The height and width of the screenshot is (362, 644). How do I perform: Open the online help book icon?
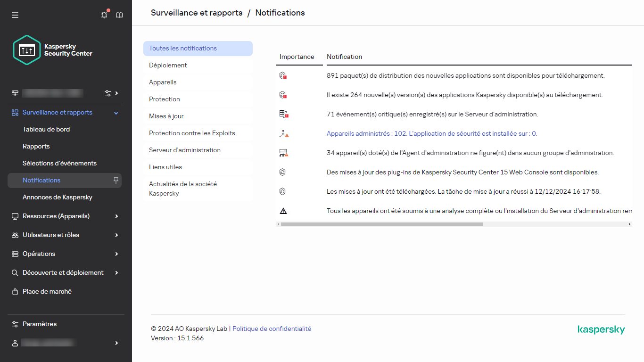[119, 15]
